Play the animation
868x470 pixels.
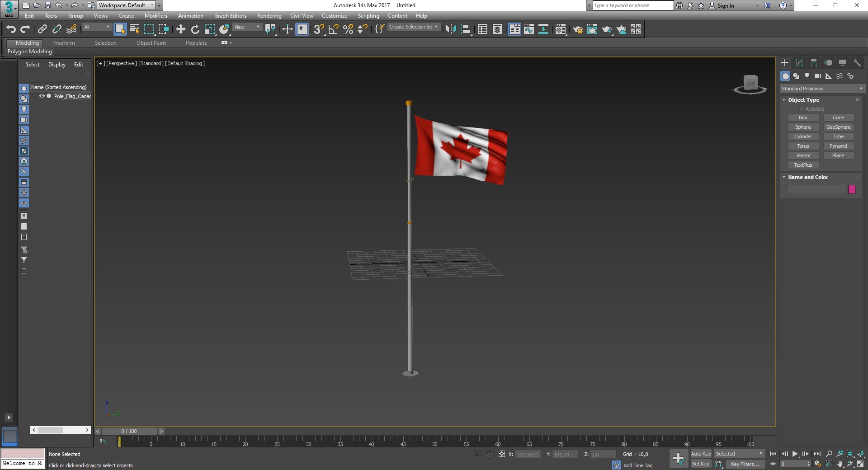pyautogui.click(x=795, y=454)
